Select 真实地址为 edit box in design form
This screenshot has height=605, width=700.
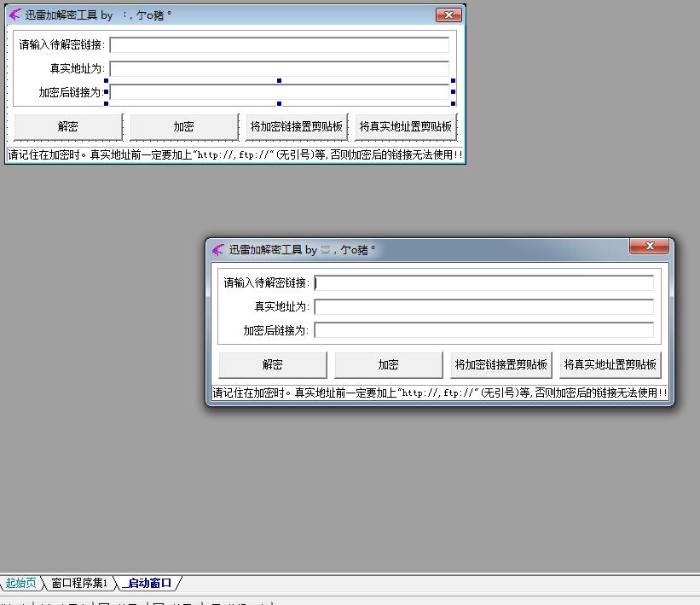(x=280, y=69)
